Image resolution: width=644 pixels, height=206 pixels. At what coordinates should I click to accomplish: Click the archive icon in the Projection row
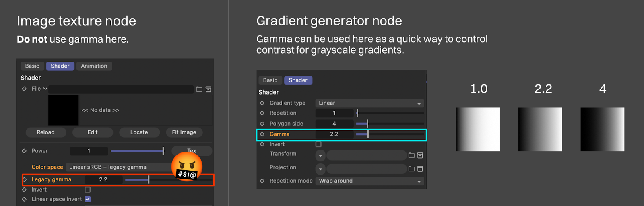point(420,169)
